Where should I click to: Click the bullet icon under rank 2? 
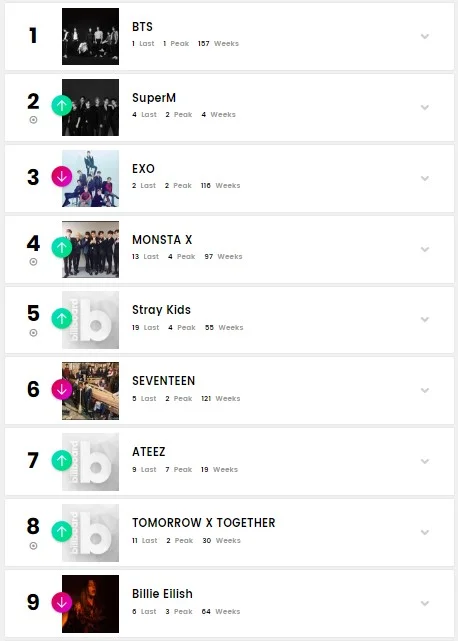[34, 120]
